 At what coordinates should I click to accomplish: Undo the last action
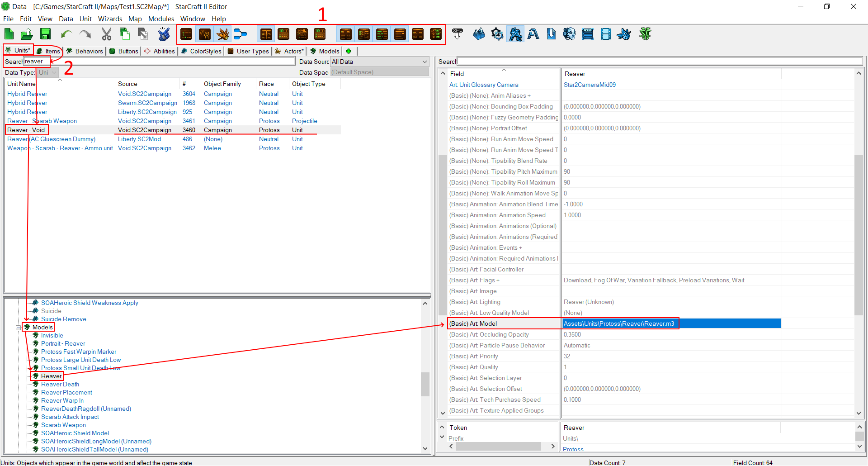(x=67, y=34)
